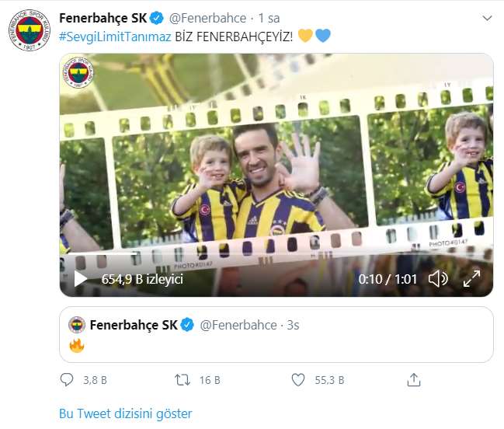Viewport: 504px width, 429px height.
Task: Play the Fenerbahçe video
Action: 81,279
